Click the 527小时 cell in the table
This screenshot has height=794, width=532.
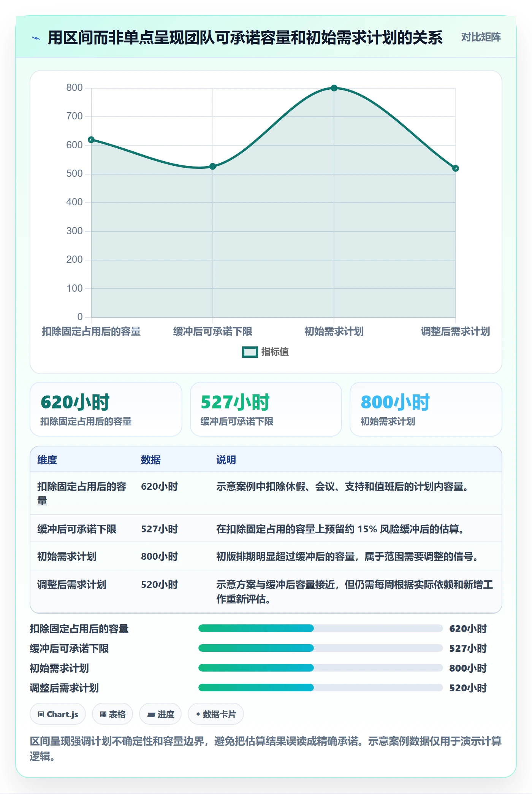(160, 529)
